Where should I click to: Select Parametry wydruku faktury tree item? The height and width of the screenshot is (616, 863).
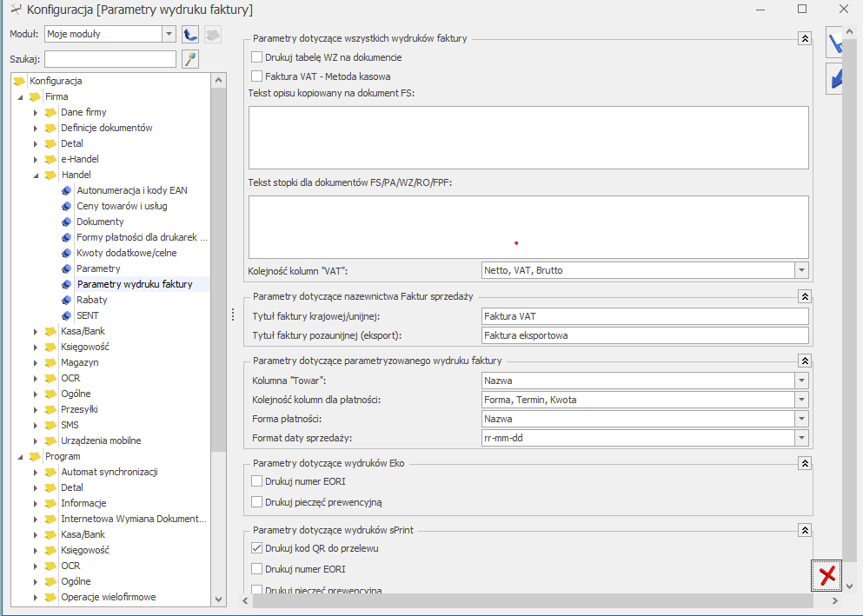tap(135, 284)
